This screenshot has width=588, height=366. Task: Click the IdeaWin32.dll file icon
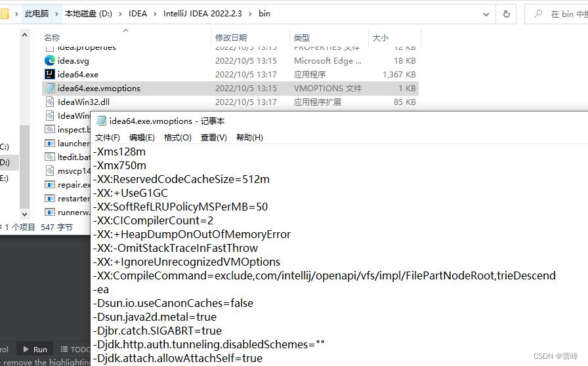point(49,102)
